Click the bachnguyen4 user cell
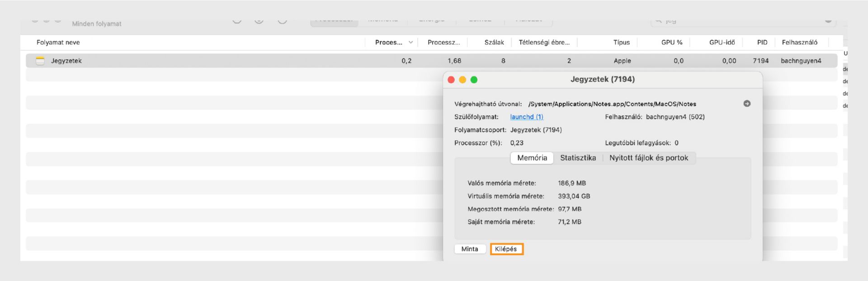This screenshot has height=281, width=868. click(x=801, y=61)
